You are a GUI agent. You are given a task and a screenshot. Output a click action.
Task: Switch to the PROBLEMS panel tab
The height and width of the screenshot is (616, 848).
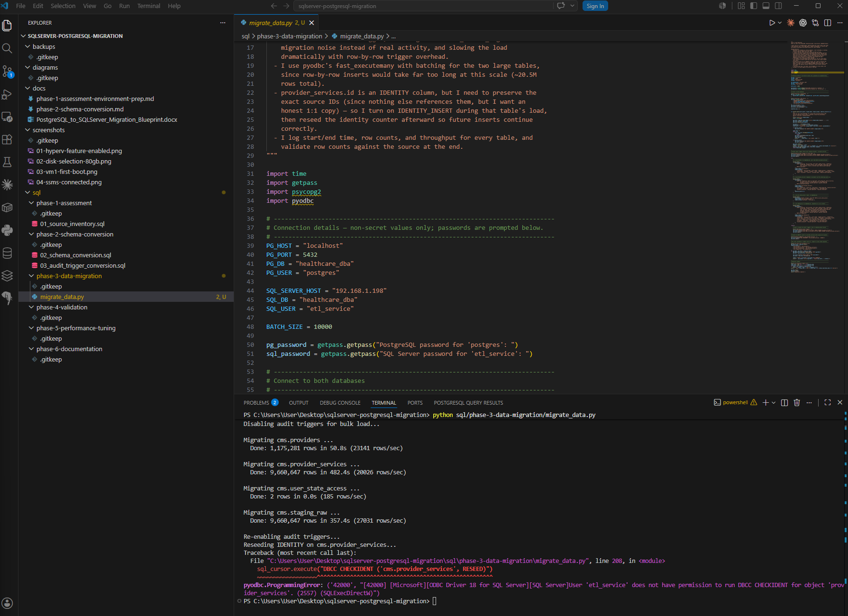pyautogui.click(x=261, y=403)
